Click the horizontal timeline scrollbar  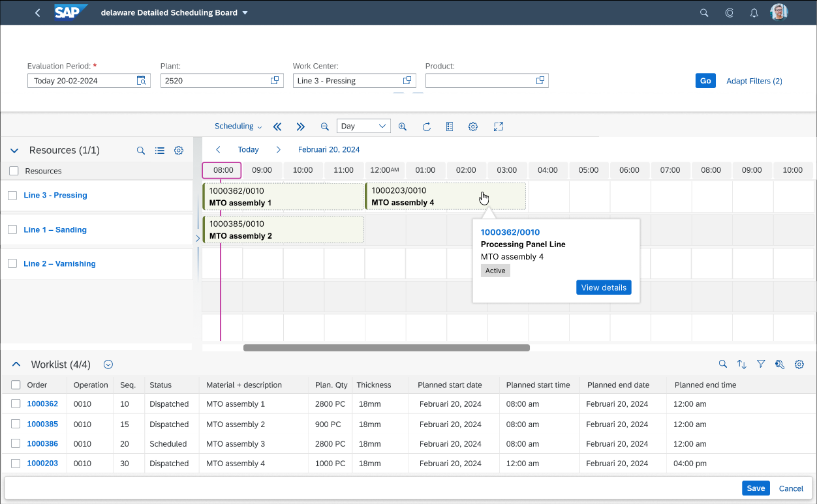tap(386, 348)
